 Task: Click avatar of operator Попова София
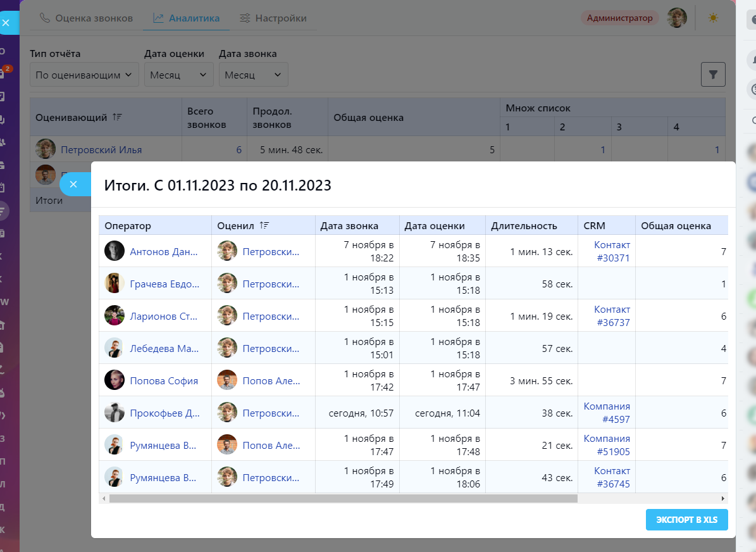[x=115, y=380]
